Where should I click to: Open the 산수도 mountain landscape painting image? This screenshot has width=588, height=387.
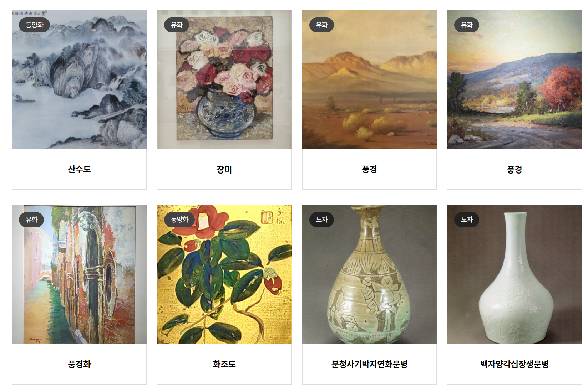79,80
